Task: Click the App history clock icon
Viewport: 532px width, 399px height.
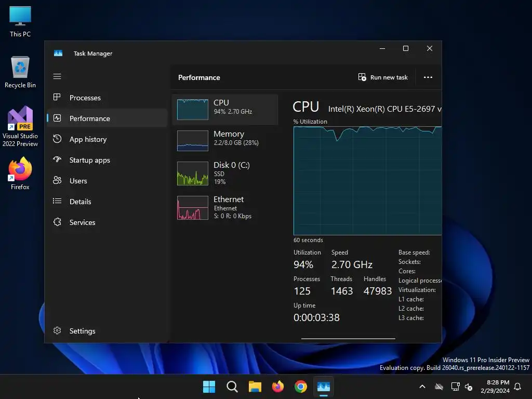Action: [57, 139]
